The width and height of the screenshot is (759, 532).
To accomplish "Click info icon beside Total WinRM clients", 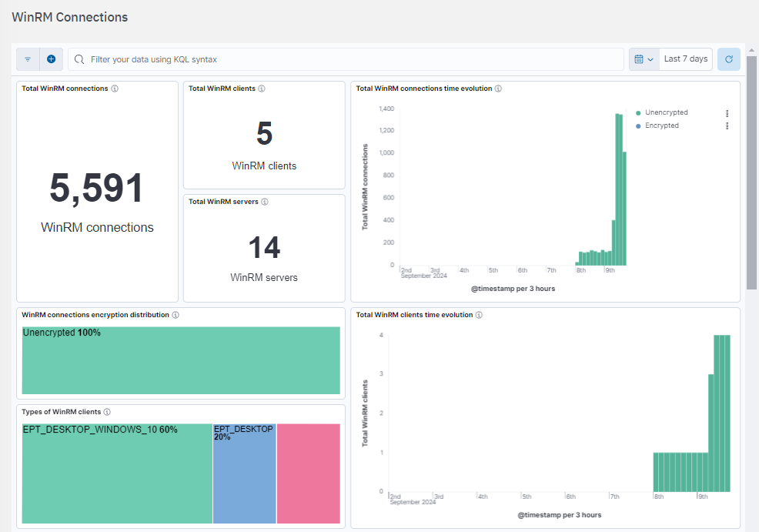I will point(262,89).
